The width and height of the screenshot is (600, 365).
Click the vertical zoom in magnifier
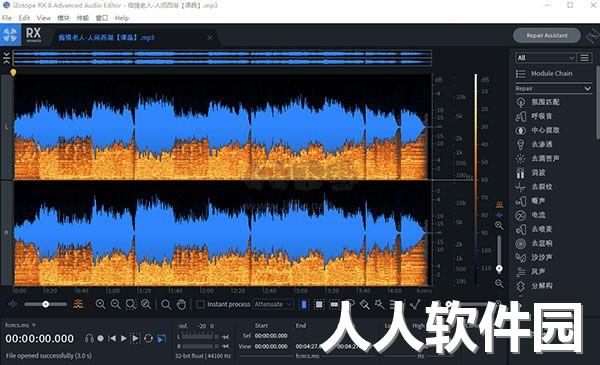tap(499, 225)
